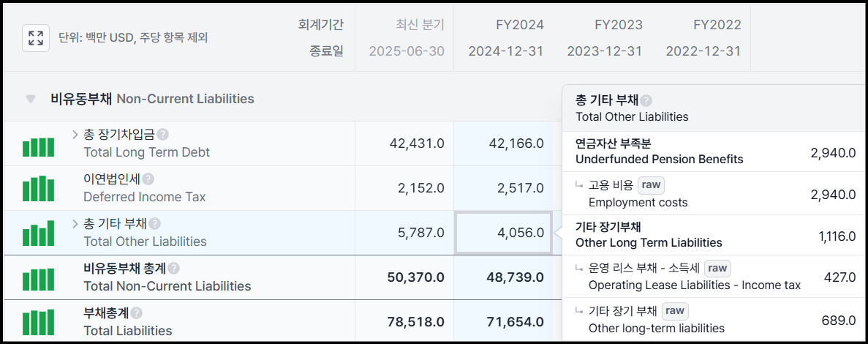Image resolution: width=868 pixels, height=344 pixels.
Task: Click raw tag beside 운영 리스 부채 - 소득세
Action: pos(717,269)
